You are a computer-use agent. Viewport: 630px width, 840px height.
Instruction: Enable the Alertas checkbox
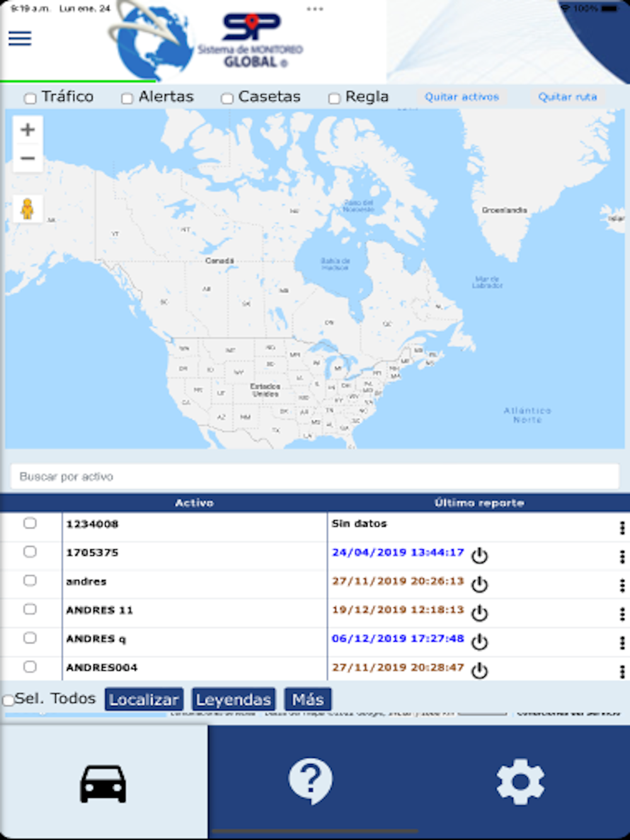click(x=127, y=98)
